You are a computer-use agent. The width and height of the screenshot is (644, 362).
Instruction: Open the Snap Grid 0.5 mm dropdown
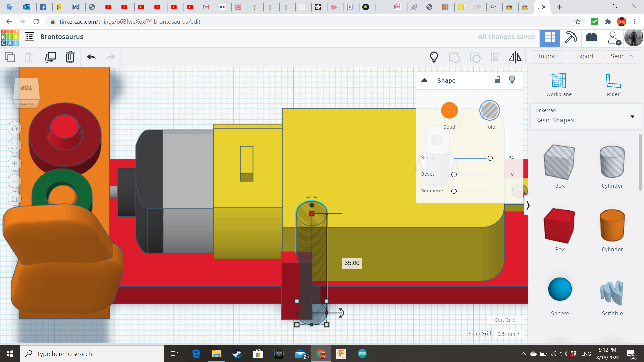tap(508, 334)
